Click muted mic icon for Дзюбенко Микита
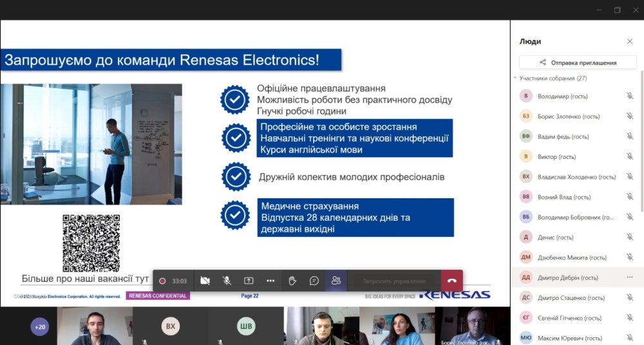Viewport: 644px width, 345px height. click(x=630, y=257)
